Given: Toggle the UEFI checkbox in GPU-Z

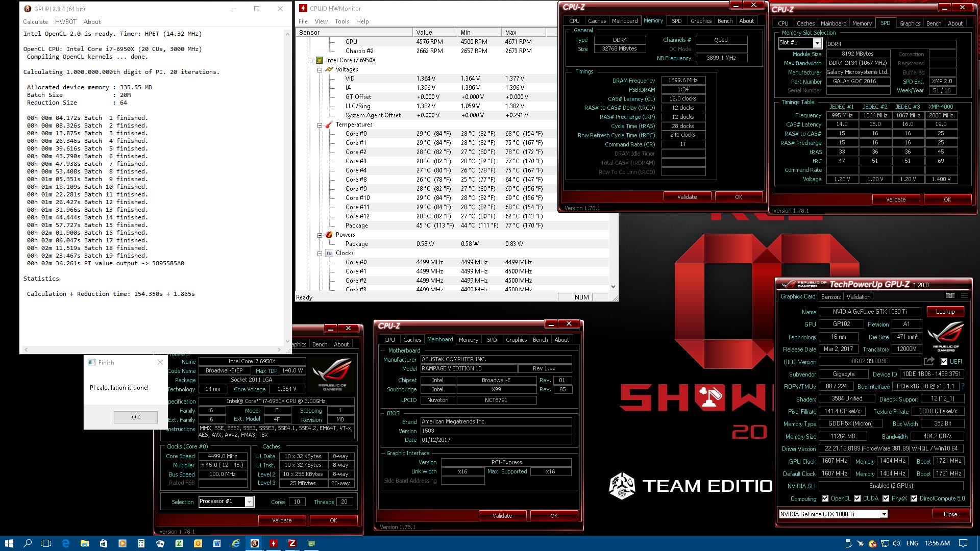Looking at the screenshot, I should click(944, 362).
